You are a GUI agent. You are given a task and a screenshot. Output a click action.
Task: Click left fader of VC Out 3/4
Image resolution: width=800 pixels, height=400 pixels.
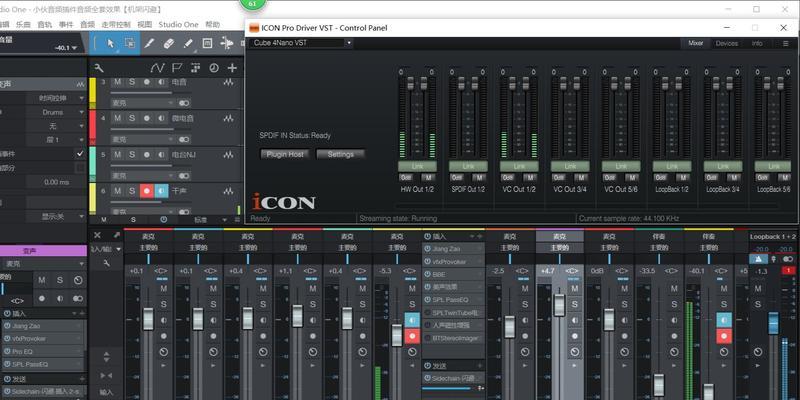pos(563,83)
